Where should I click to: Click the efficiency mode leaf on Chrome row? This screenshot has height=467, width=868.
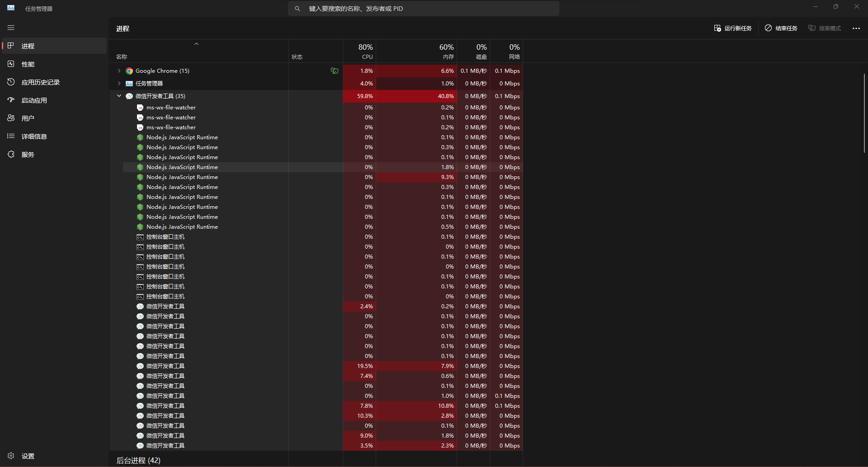tap(335, 71)
